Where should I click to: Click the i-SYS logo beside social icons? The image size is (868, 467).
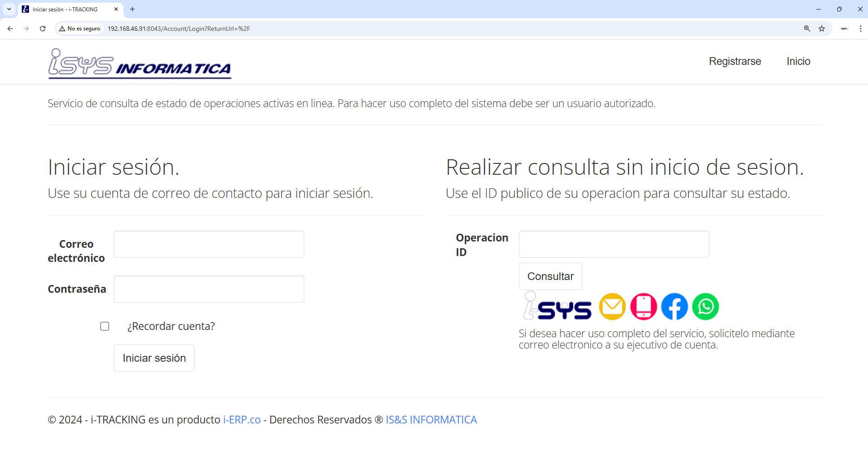(x=558, y=307)
